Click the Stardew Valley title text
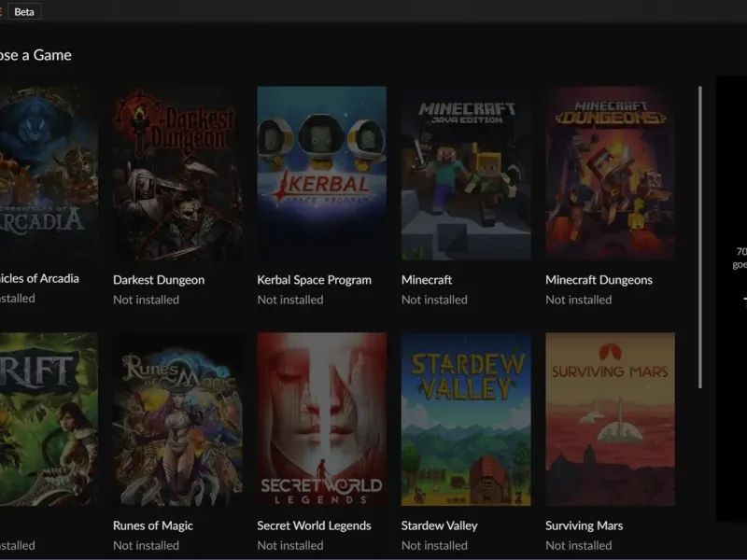Viewport: 747px width, 560px height. click(x=439, y=525)
